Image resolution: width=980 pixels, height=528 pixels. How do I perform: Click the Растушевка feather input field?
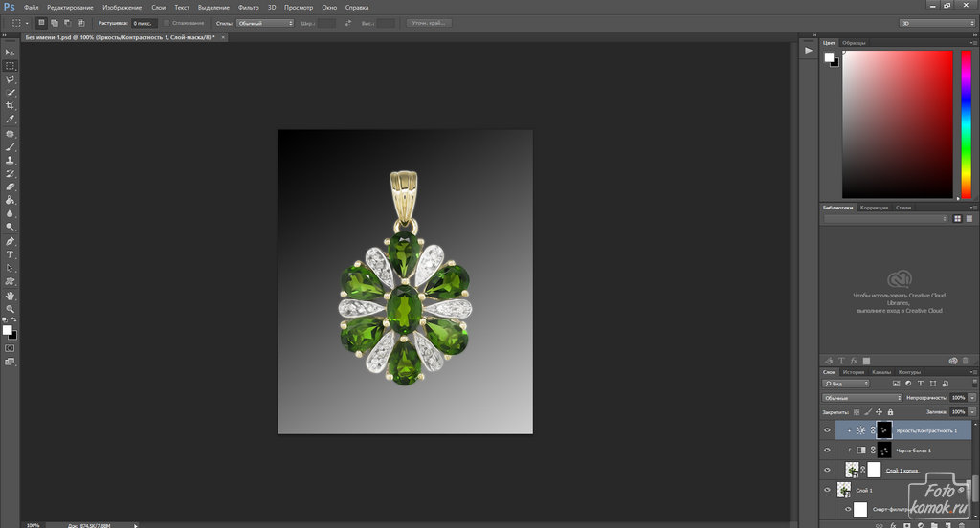tap(143, 22)
